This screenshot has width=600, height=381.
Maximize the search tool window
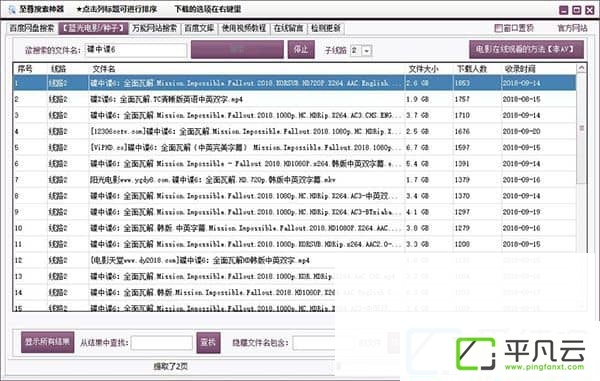point(577,10)
